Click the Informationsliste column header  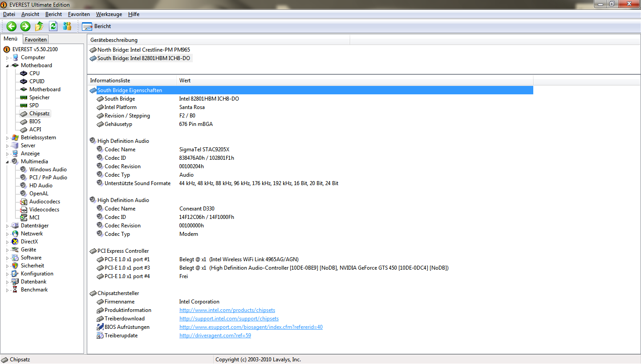[x=132, y=81]
